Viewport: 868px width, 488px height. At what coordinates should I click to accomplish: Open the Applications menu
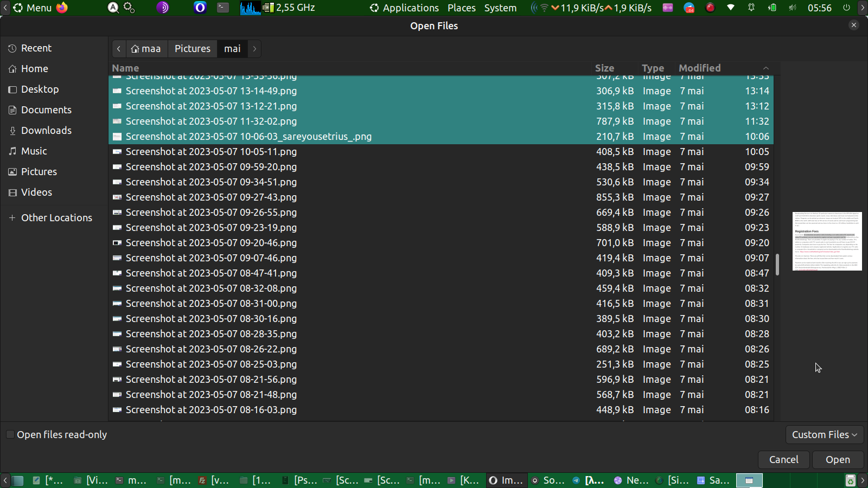(x=404, y=8)
